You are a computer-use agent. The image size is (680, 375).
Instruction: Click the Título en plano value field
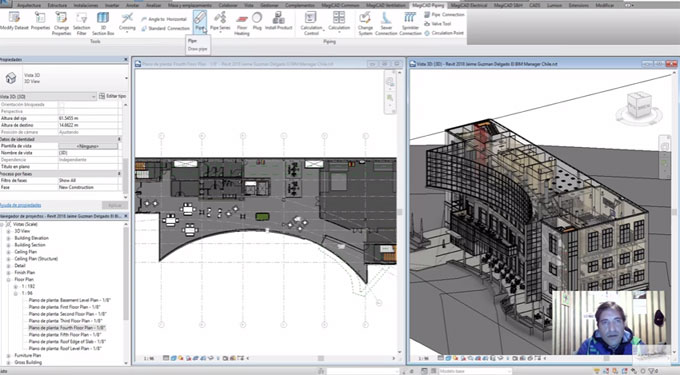click(89, 166)
